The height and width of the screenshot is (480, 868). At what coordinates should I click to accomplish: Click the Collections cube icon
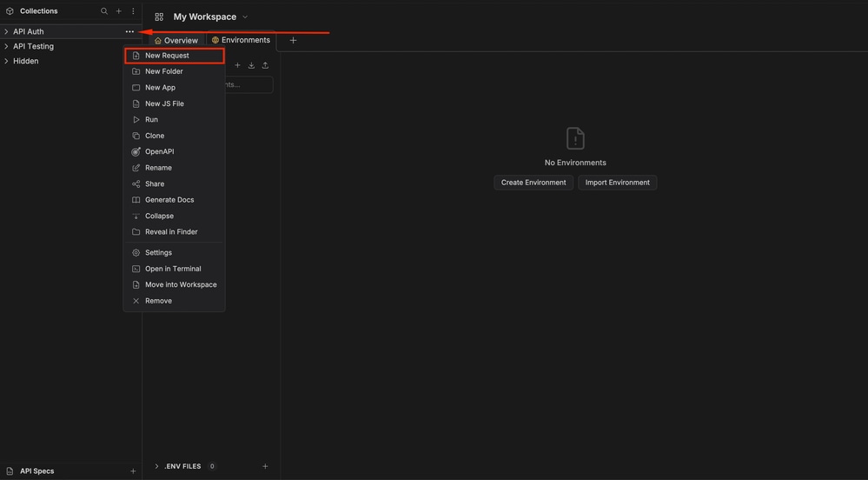(x=10, y=11)
